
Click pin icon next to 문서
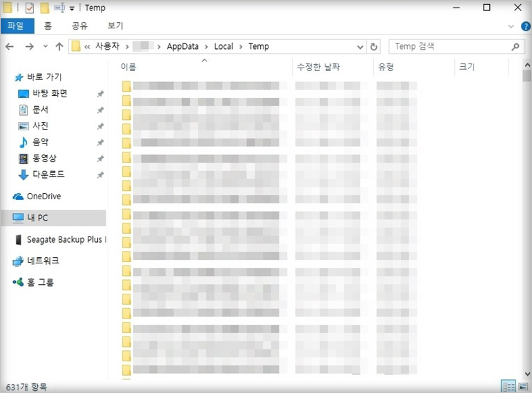pyautogui.click(x=101, y=110)
